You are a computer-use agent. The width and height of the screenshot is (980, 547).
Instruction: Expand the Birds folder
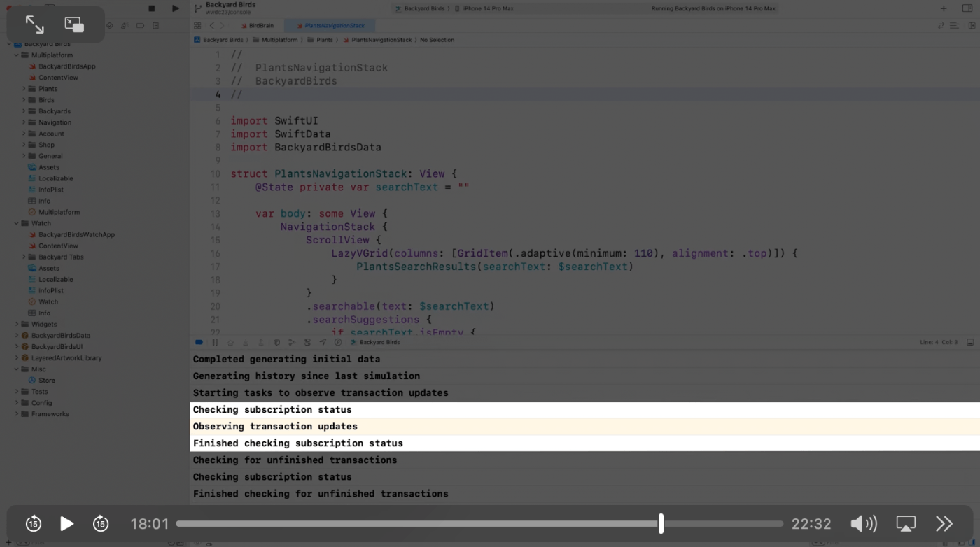24,100
